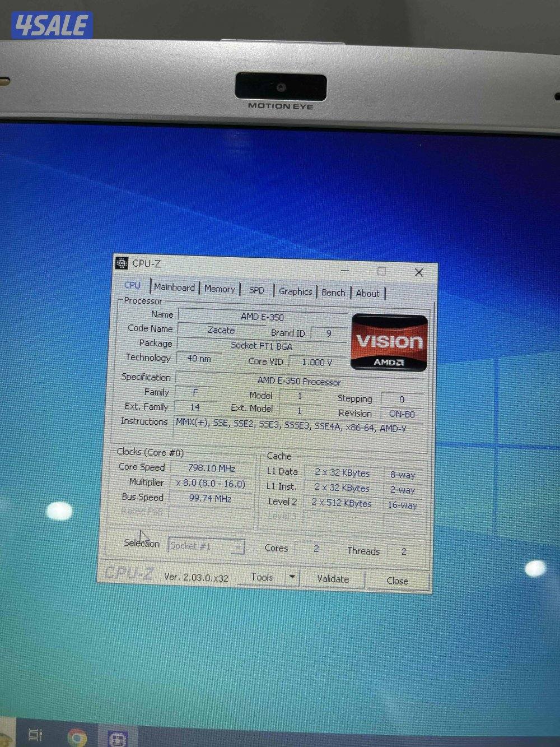Expand the Tools dropdown arrow
Screen dimensions: 560x747
[x=292, y=576]
